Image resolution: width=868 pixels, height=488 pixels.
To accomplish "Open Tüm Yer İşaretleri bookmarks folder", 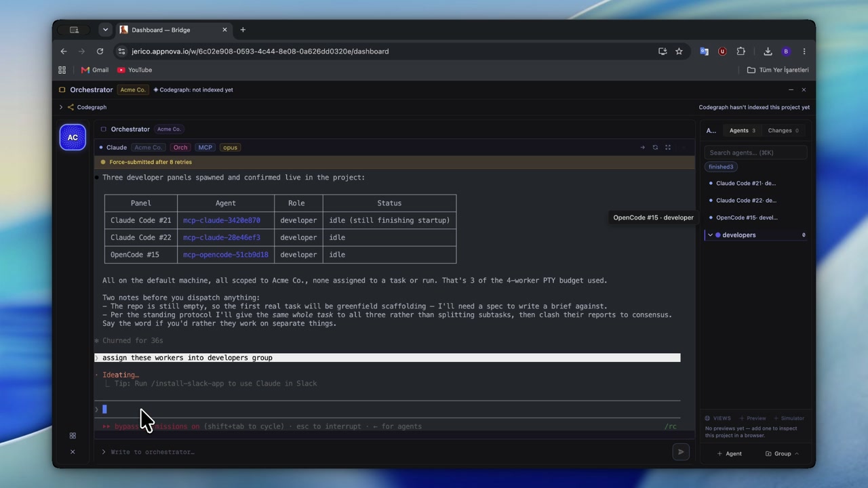I will pyautogui.click(x=778, y=70).
